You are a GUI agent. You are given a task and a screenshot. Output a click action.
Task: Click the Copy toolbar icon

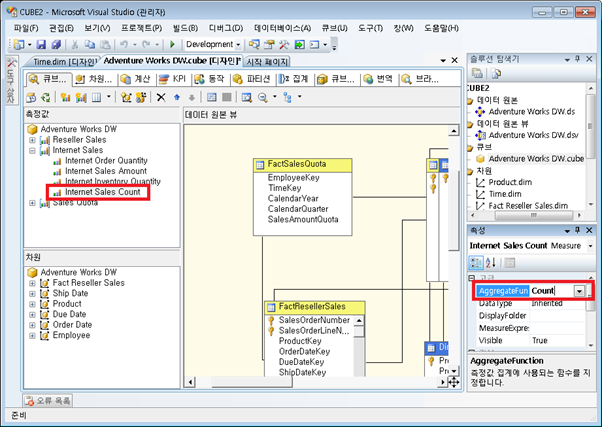(x=90, y=45)
